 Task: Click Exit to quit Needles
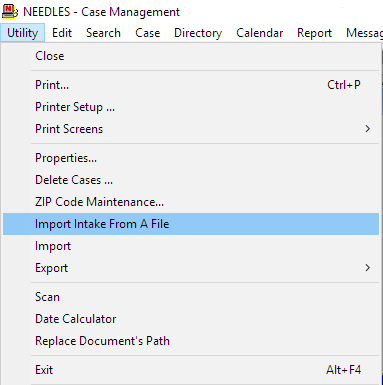point(191,370)
